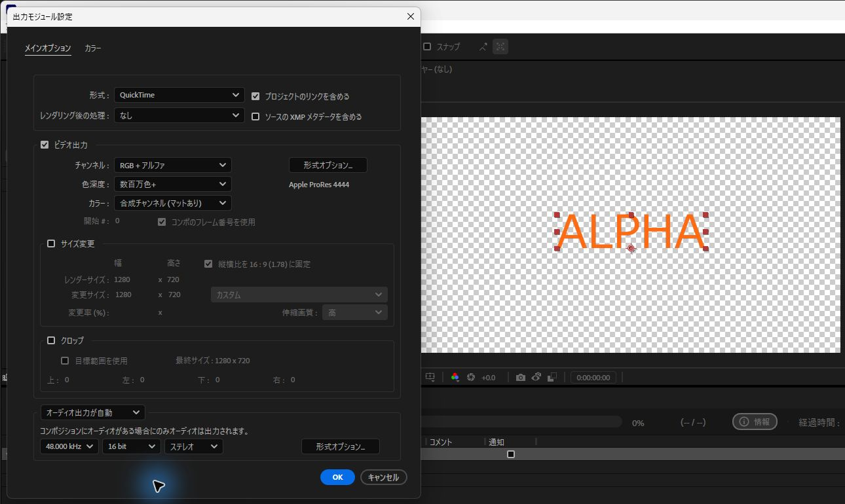Click the 最終サイズ: 1280 x 720 text
Image resolution: width=845 pixels, height=504 pixels.
tap(213, 361)
